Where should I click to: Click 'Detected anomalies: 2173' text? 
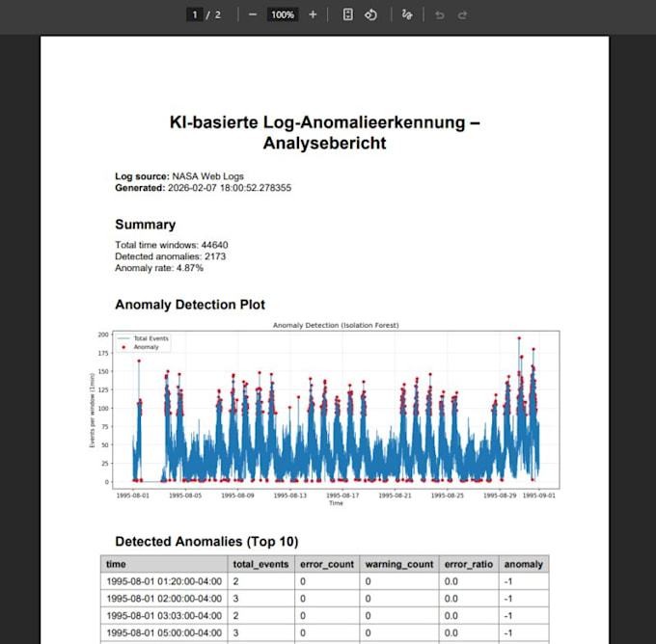[171, 256]
